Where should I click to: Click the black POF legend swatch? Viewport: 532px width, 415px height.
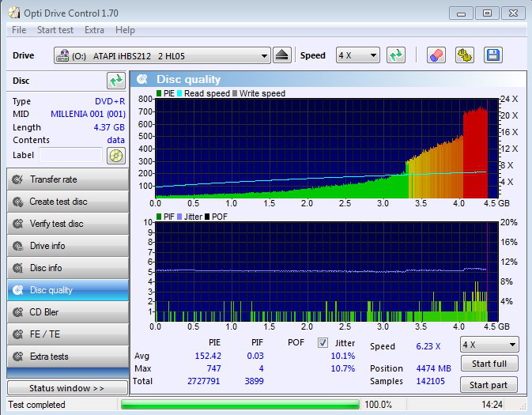pos(207,217)
